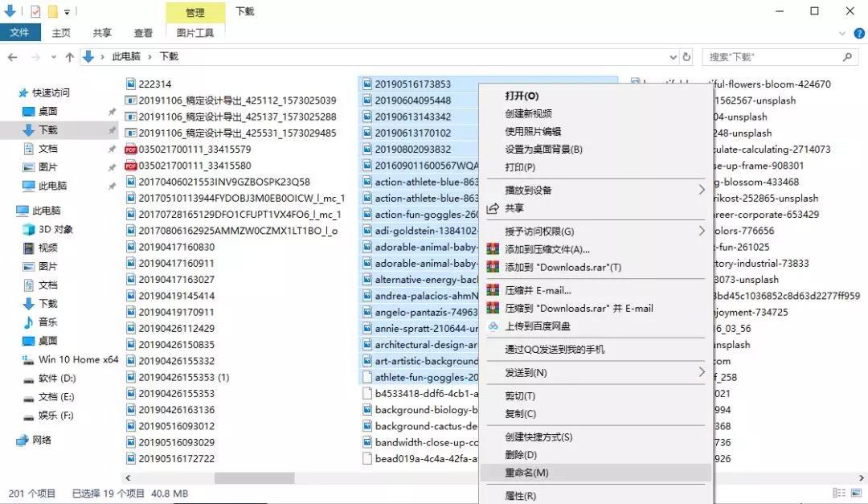Click 此电脑 in the address breadcrumb
Viewport: 868px width, 504px height.
125,57
